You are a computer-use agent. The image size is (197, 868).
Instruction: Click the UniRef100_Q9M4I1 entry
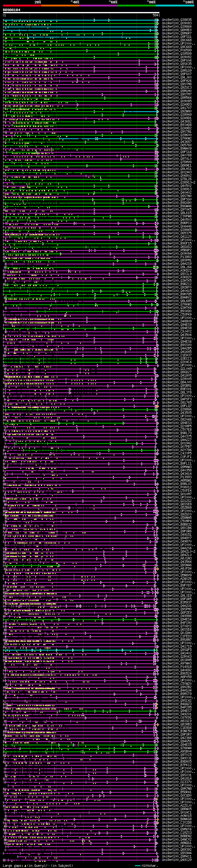tap(177, 856)
